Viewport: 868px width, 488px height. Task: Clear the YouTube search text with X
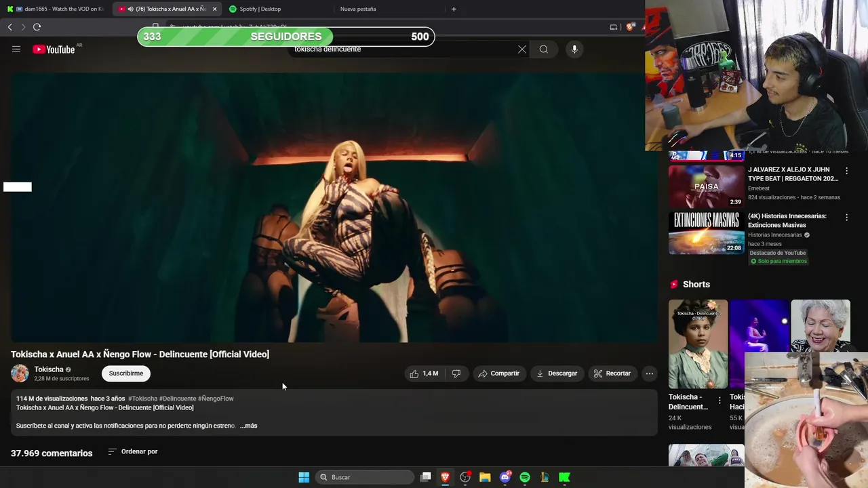tap(522, 49)
